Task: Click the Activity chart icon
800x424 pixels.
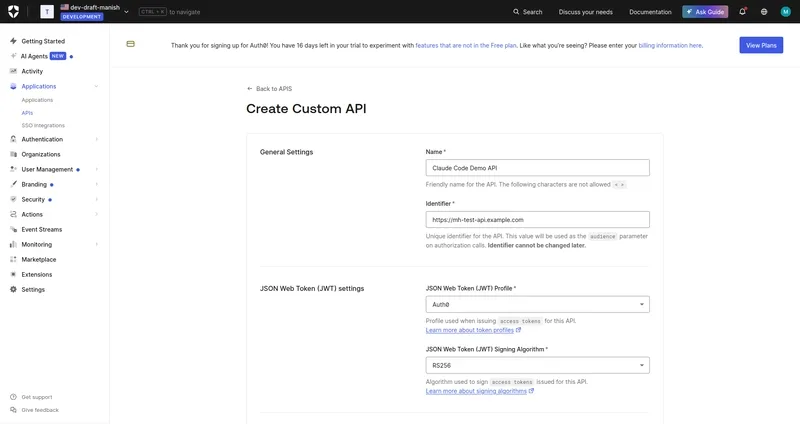Action: (13, 71)
